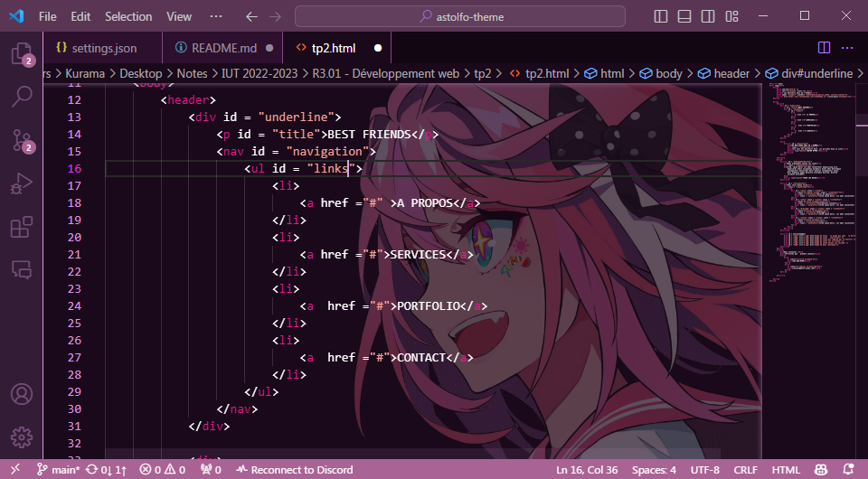Synchronize changes 0↓ 1↑ in status bar
The width and height of the screenshot is (868, 479).
(107, 470)
